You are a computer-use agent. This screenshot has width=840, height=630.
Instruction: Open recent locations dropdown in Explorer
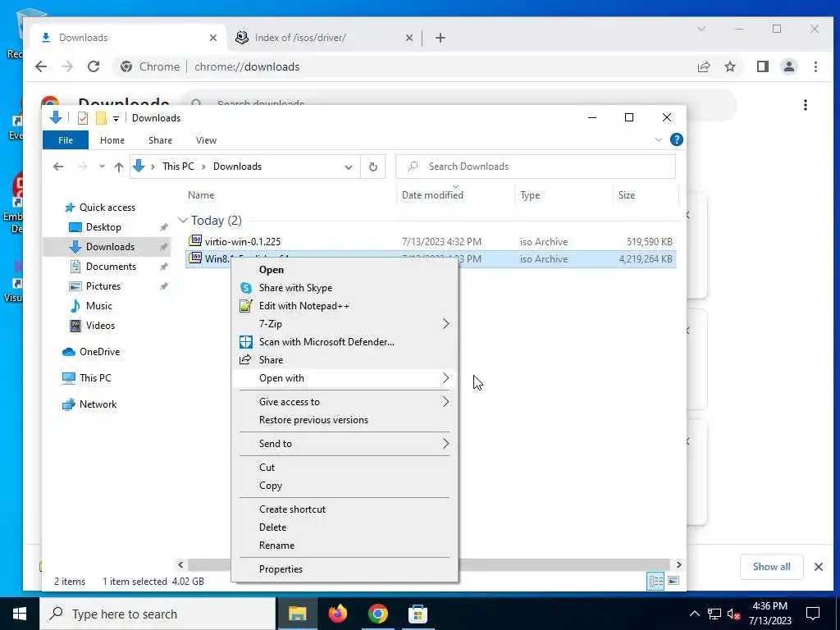(x=102, y=167)
